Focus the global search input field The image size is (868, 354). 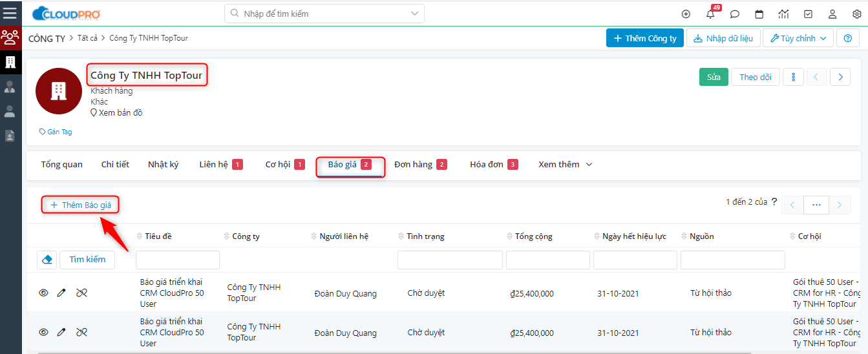[x=324, y=14]
